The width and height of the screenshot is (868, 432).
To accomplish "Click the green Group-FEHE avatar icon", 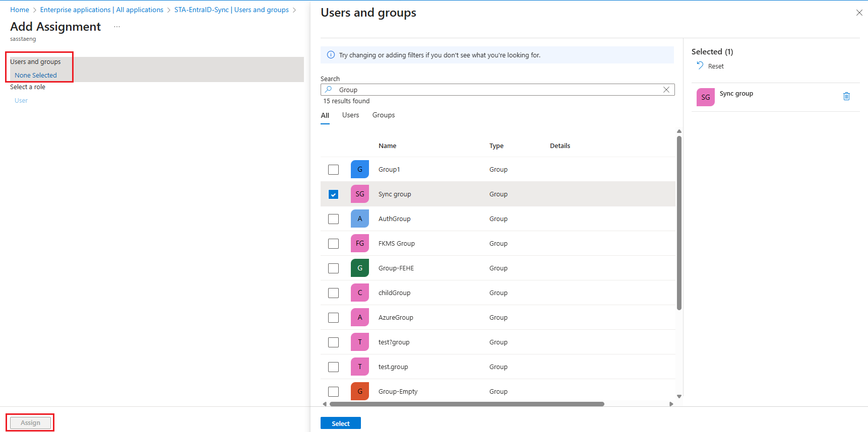I will [359, 268].
